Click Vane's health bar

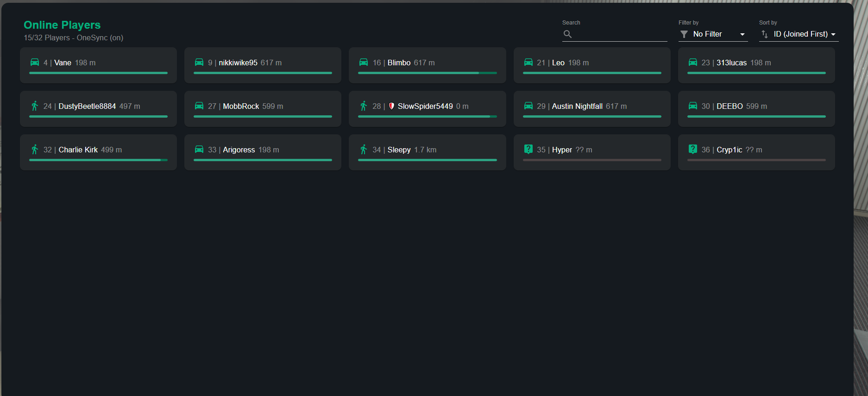tap(98, 73)
